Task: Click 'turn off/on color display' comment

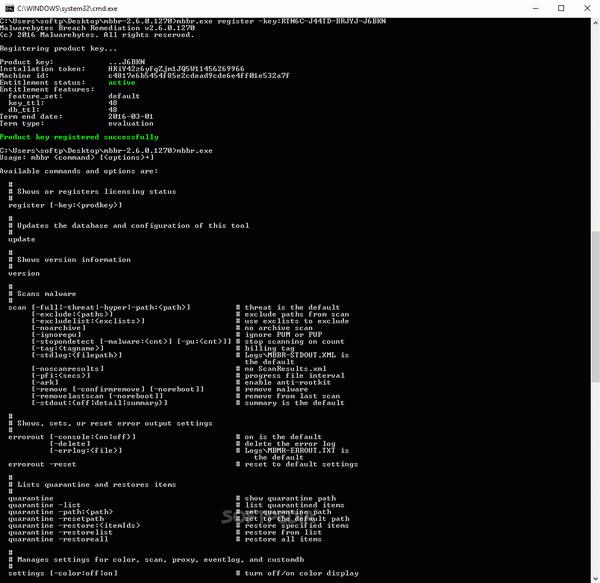Action: coord(302,573)
